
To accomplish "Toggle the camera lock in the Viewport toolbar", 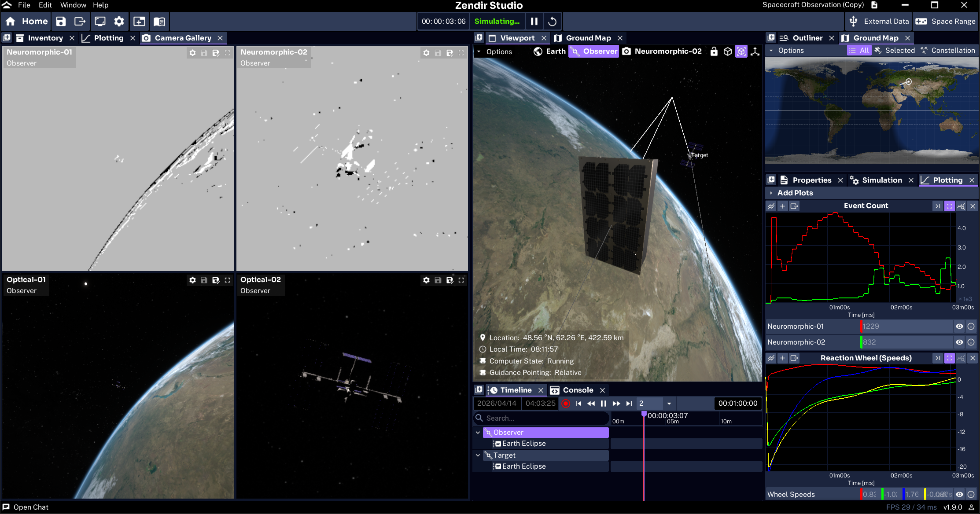I will click(x=714, y=51).
